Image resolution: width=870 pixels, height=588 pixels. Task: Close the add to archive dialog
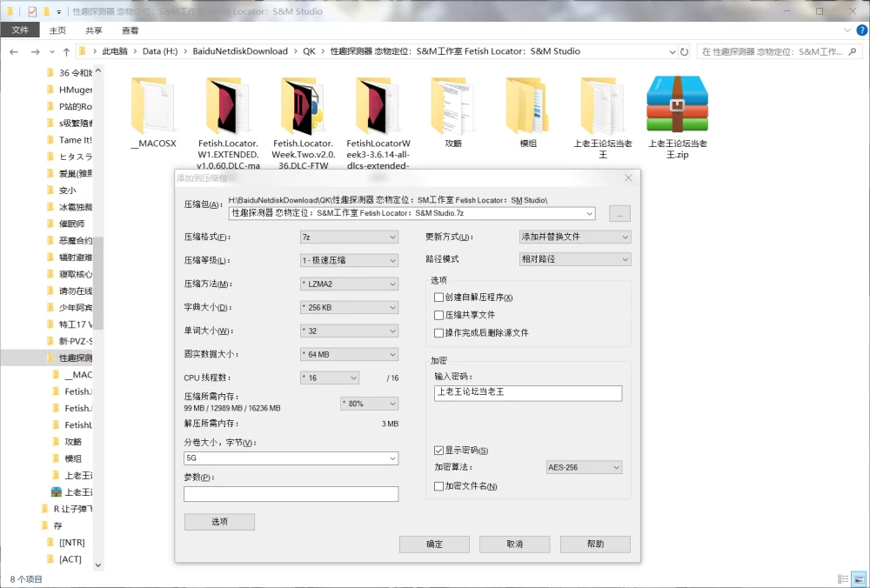pyautogui.click(x=628, y=177)
